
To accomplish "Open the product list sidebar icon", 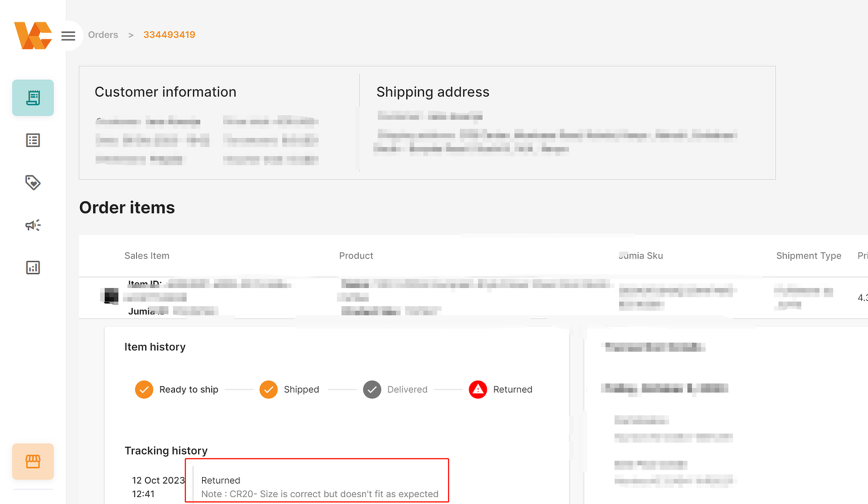I will click(33, 140).
